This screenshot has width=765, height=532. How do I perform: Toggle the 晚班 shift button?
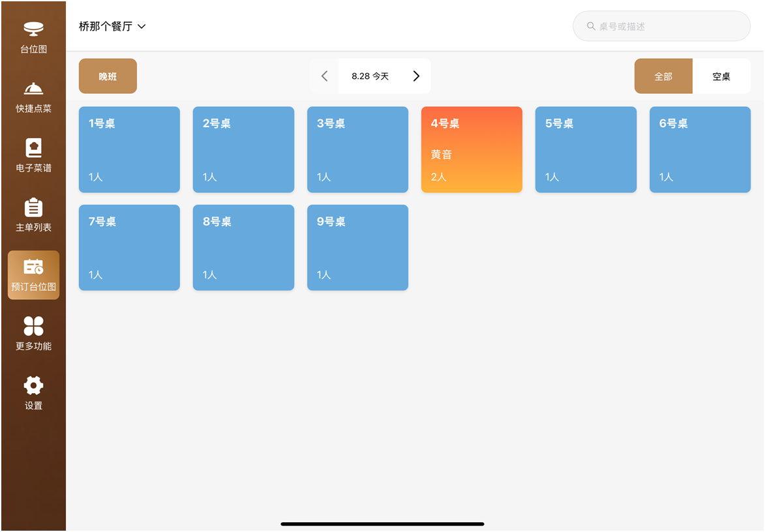click(108, 76)
